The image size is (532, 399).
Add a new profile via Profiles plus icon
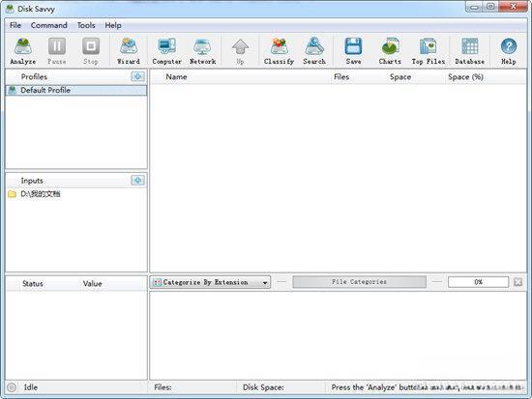coord(137,76)
